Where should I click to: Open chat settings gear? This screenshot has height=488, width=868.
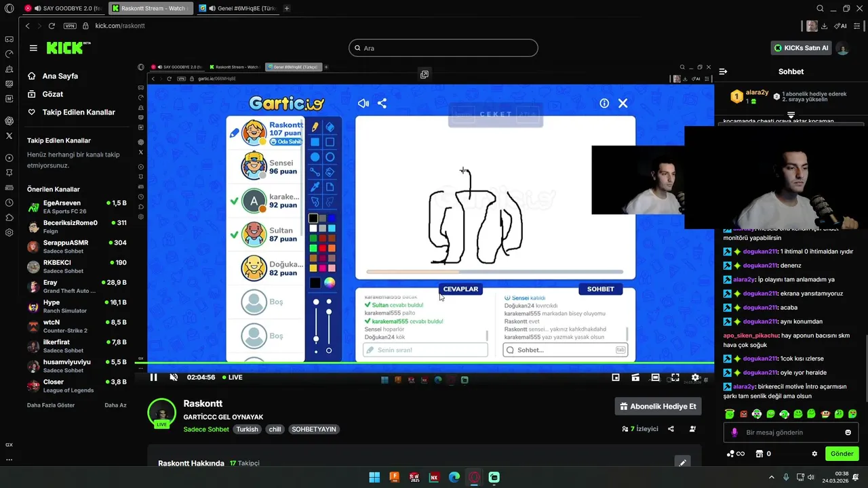[814, 454]
